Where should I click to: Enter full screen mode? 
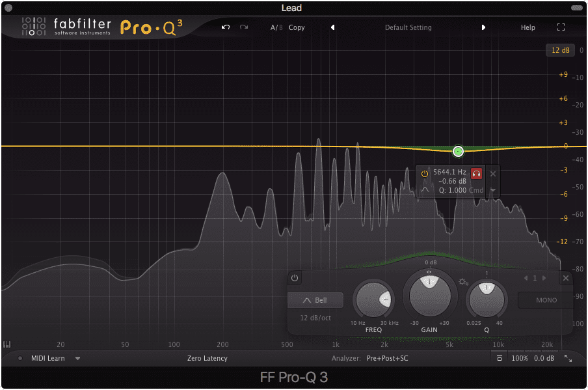[x=561, y=27]
